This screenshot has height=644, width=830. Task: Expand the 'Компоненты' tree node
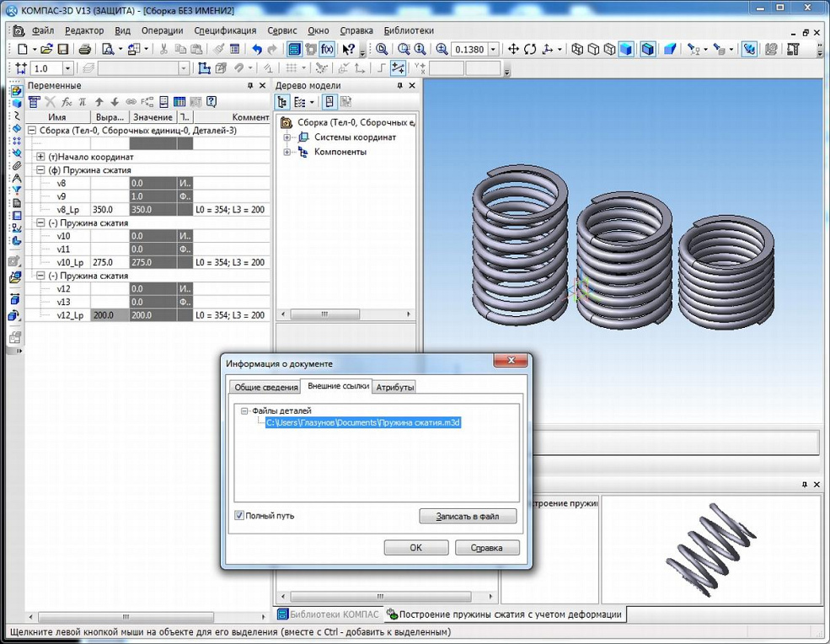tap(287, 153)
